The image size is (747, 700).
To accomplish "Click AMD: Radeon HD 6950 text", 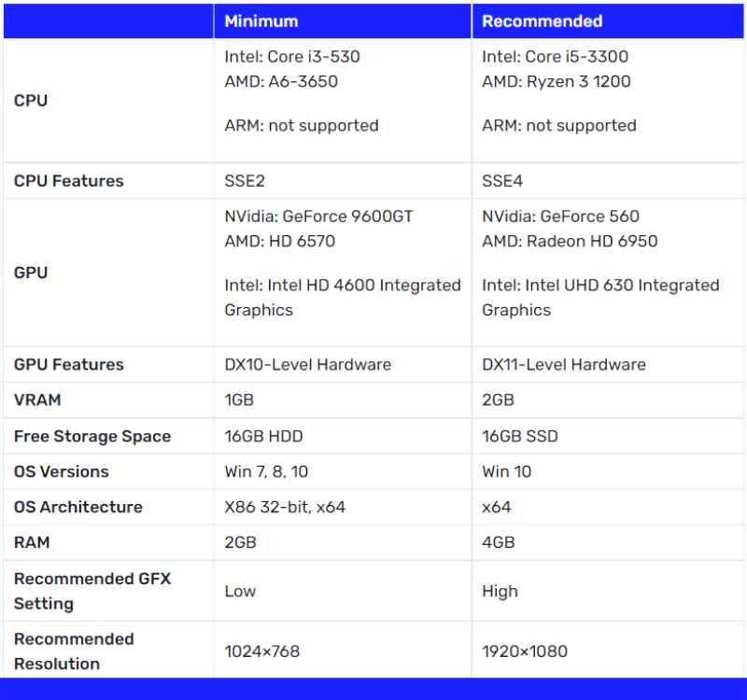I will click(570, 242).
